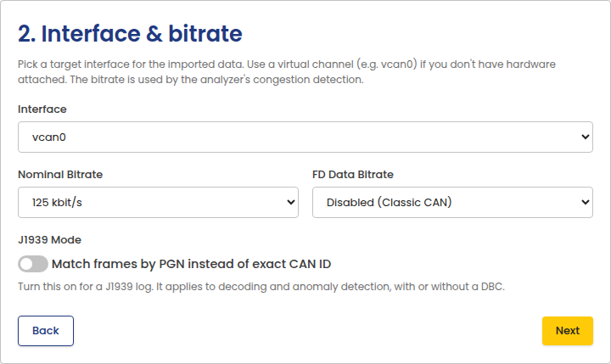Open the FD Data Bitrate 'Disabled (Classic CAN)' dropdown
The image size is (611, 364).
pos(453,202)
